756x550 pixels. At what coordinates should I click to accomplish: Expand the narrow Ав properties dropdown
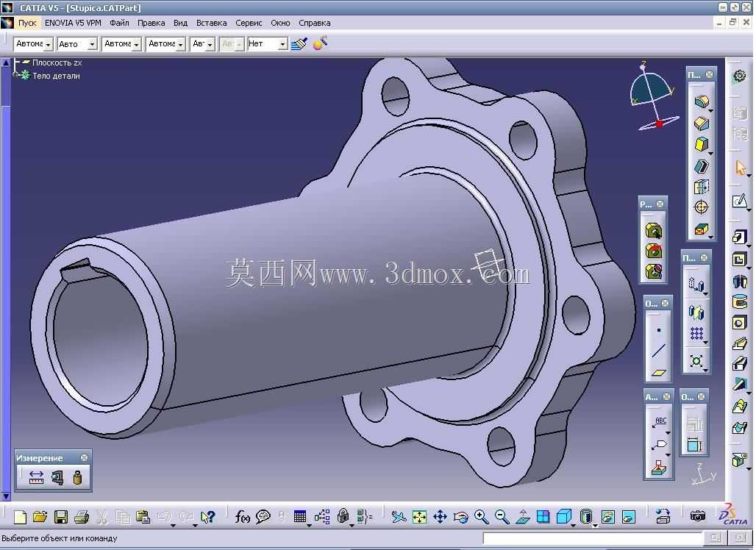(x=210, y=44)
